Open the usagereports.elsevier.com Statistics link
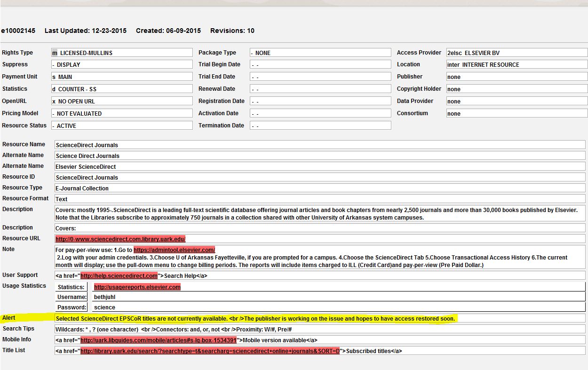The width and height of the screenshot is (588, 370). tap(137, 286)
